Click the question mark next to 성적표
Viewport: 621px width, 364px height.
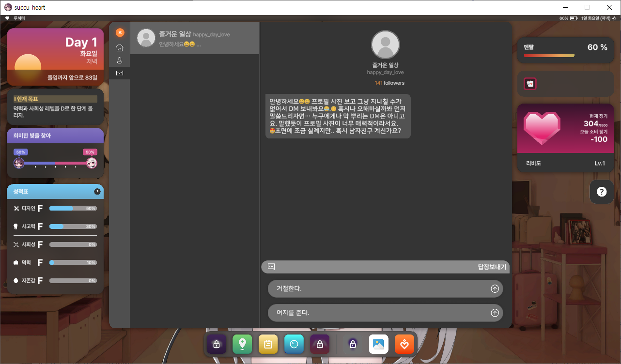(97, 192)
